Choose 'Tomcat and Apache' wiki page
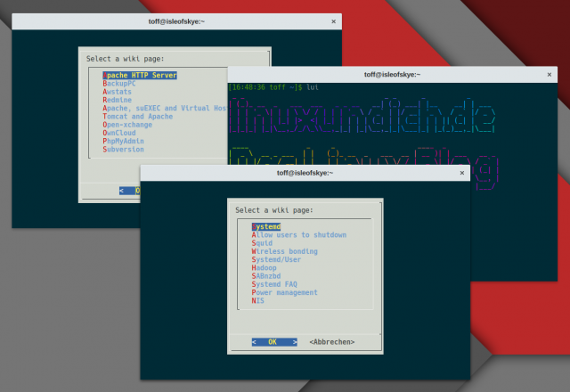570x392 pixels. (x=138, y=117)
